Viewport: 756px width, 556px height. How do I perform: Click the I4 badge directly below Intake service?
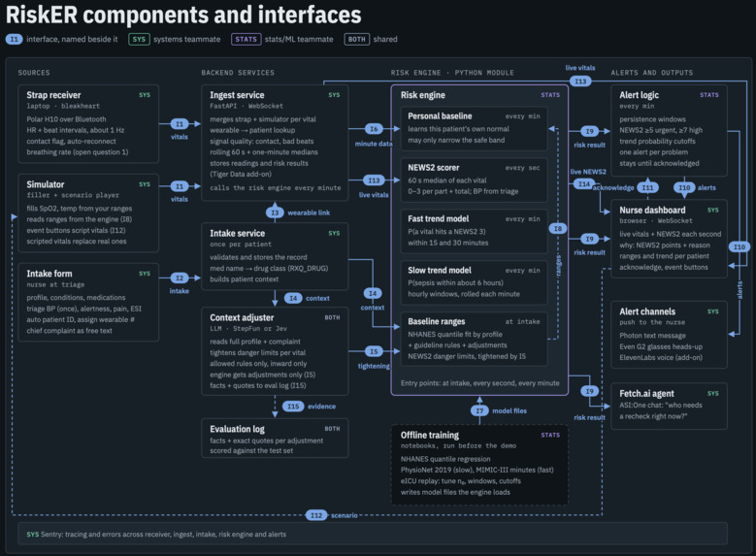[293, 298]
